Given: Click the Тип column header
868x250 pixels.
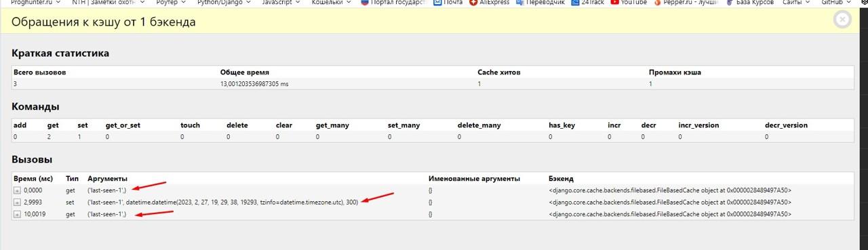Looking at the screenshot, I should point(72,178).
